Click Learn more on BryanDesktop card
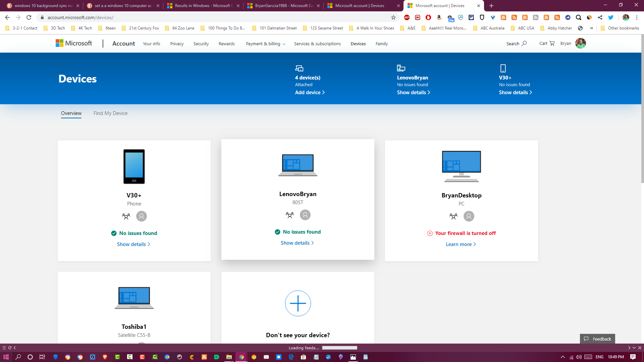Screen dimensions: 644x362 tap(461, 244)
